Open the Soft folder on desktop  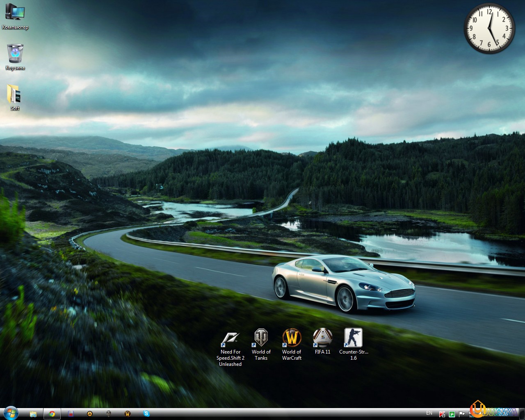(15, 94)
